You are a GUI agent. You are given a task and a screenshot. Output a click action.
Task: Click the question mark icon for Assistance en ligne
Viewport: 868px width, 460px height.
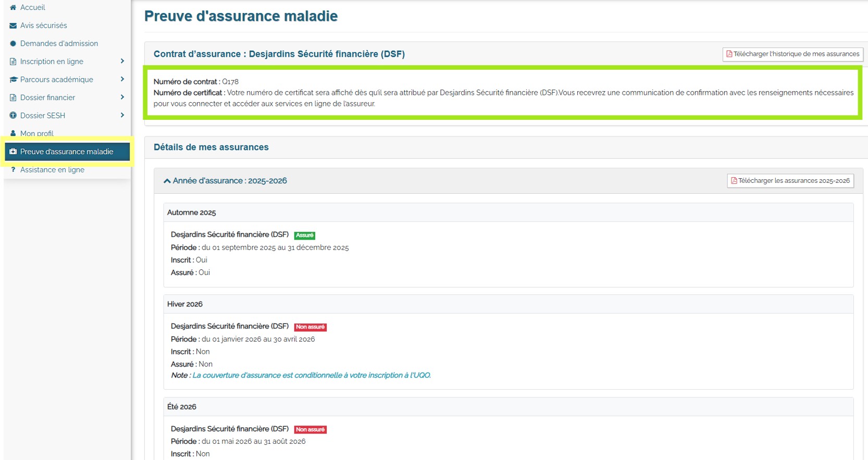tap(13, 170)
